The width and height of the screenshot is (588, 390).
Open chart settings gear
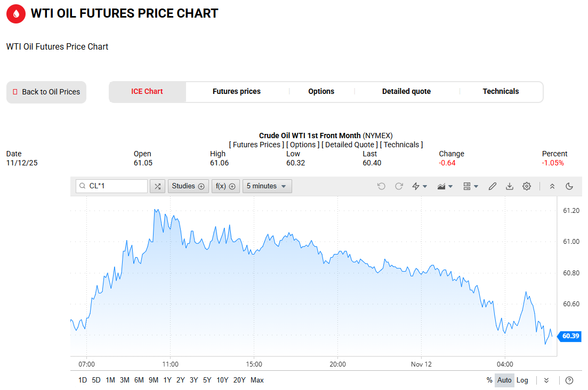coord(527,186)
